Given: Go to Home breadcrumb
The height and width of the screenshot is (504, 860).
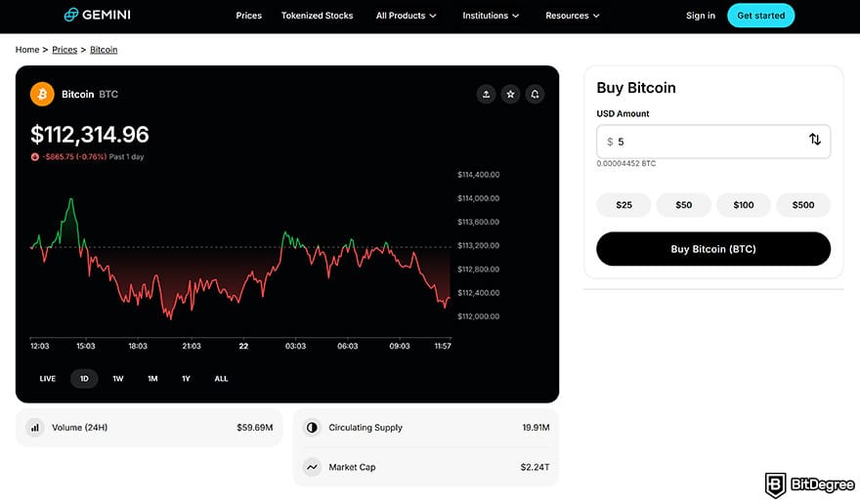Looking at the screenshot, I should 27,50.
